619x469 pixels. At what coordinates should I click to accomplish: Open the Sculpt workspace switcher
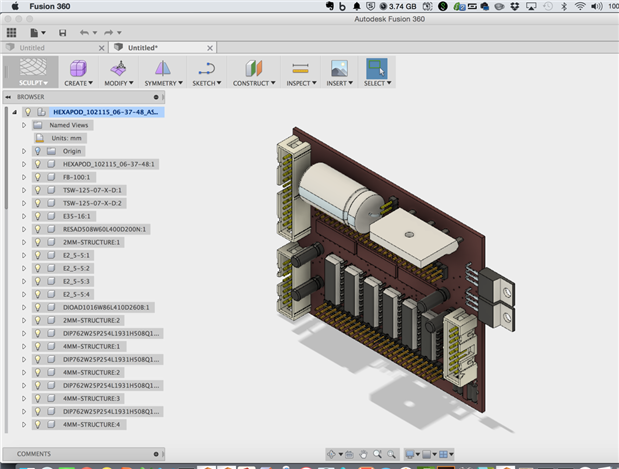[x=32, y=72]
